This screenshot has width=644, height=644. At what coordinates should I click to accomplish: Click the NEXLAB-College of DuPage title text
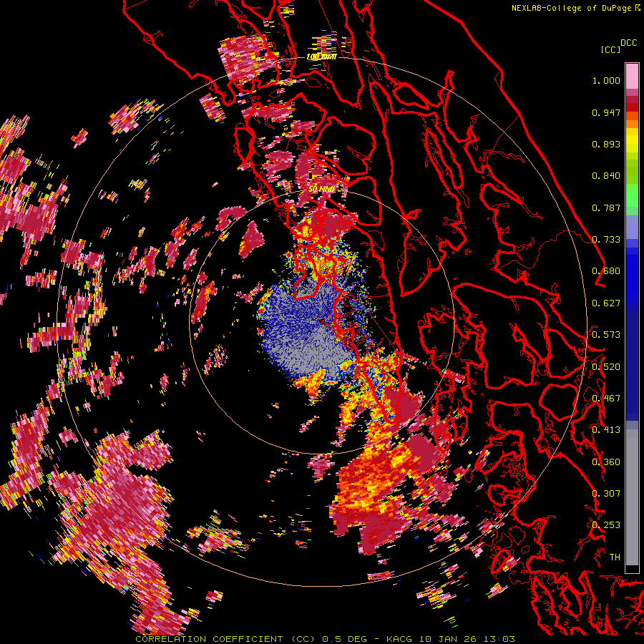click(x=575, y=8)
